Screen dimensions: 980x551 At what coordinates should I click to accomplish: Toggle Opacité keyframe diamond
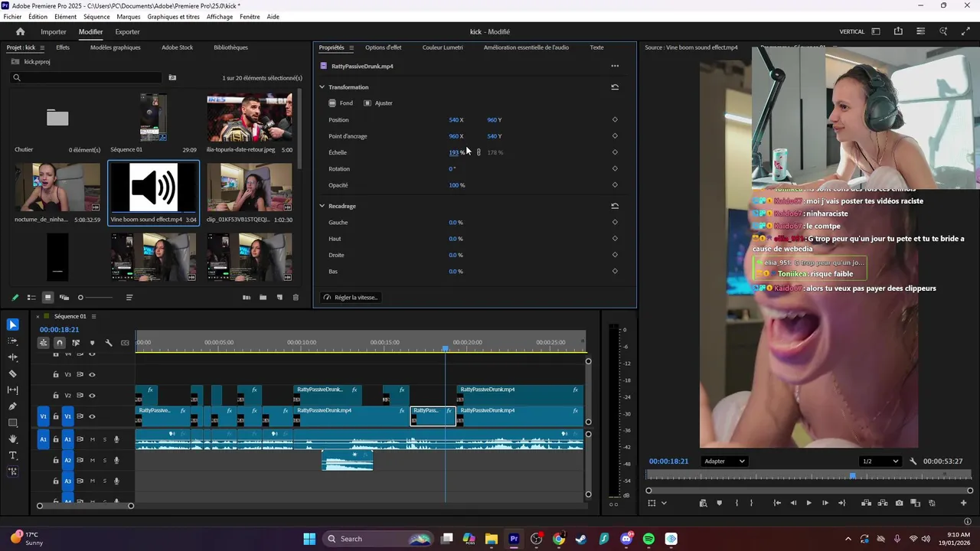(615, 184)
